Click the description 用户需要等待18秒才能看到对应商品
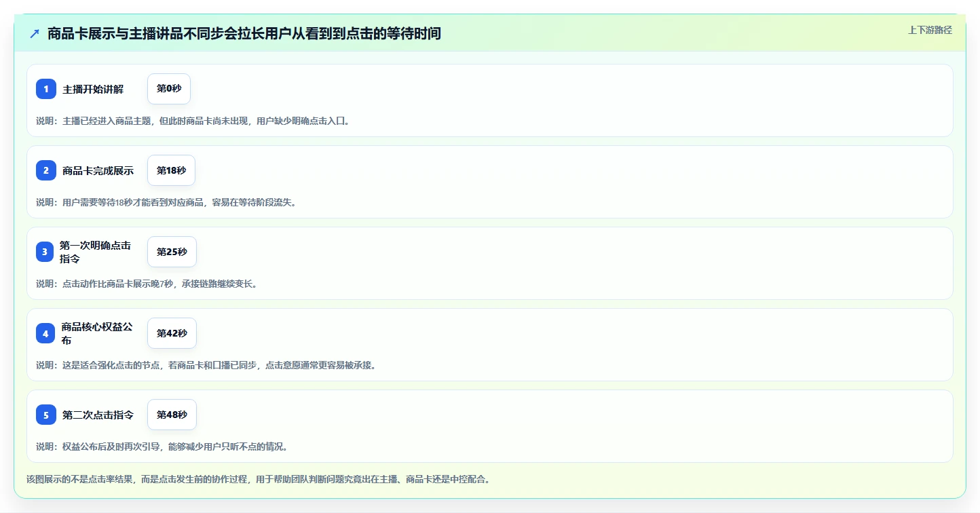Image resolution: width=980 pixels, height=513 pixels. pos(166,202)
